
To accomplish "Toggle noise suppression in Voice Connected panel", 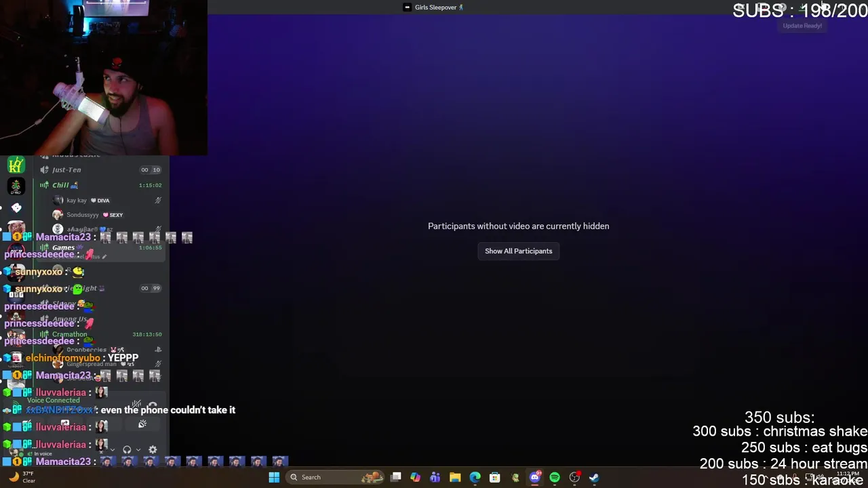I will coord(136,405).
